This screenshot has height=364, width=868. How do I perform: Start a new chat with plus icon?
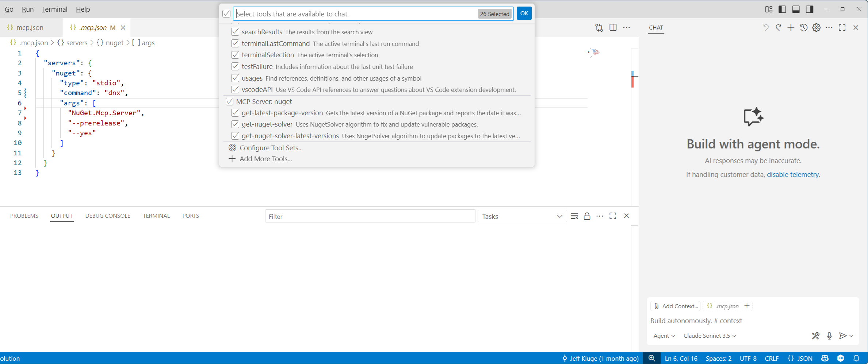pos(791,27)
